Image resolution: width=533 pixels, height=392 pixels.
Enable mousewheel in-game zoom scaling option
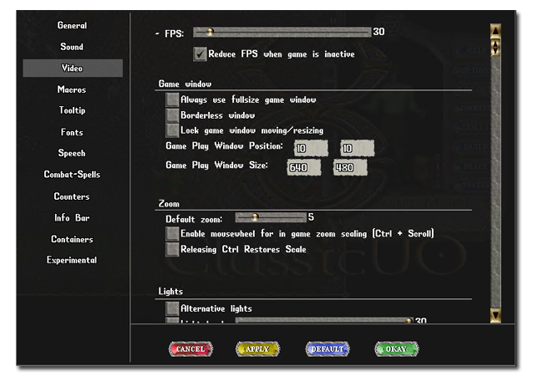click(x=173, y=234)
